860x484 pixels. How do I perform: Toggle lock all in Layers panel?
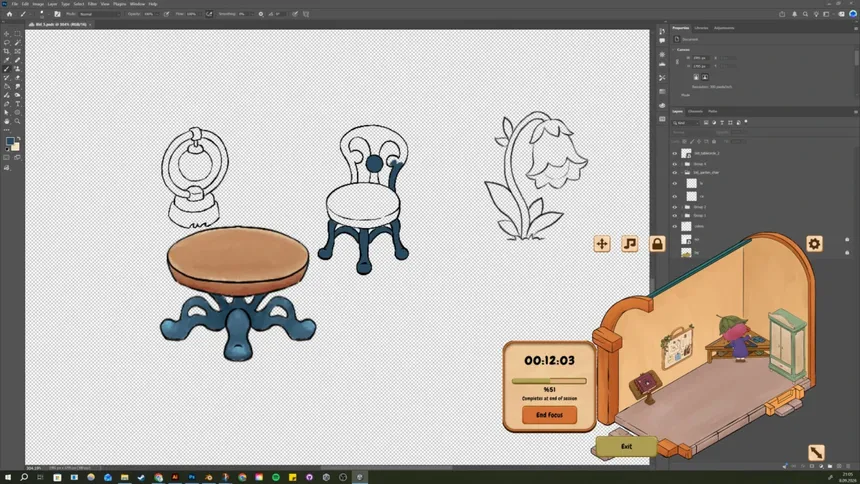point(714,142)
